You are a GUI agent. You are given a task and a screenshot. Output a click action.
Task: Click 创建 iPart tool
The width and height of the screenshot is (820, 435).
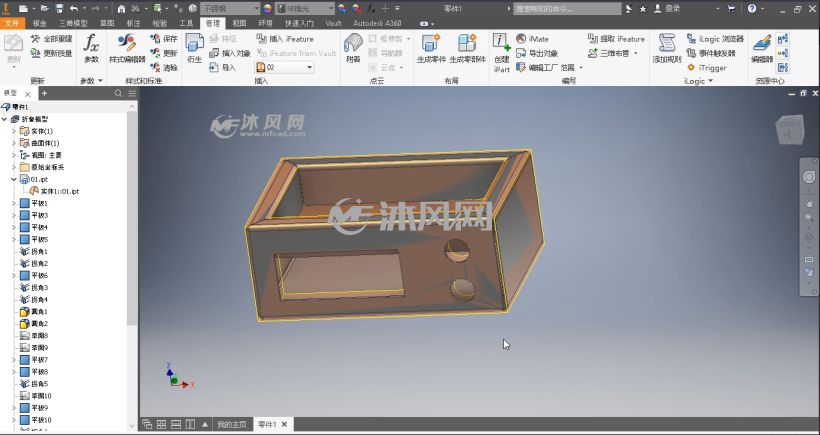tap(501, 53)
